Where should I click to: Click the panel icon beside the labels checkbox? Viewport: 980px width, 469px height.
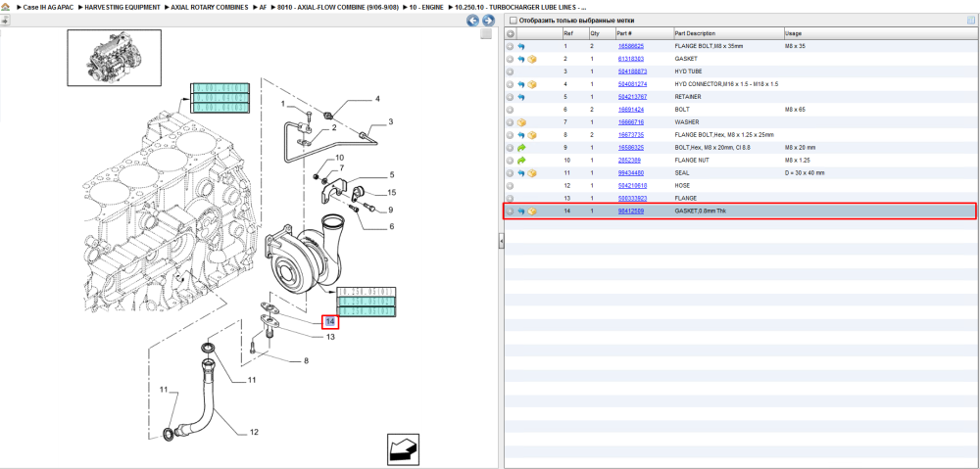pyautogui.click(x=970, y=21)
